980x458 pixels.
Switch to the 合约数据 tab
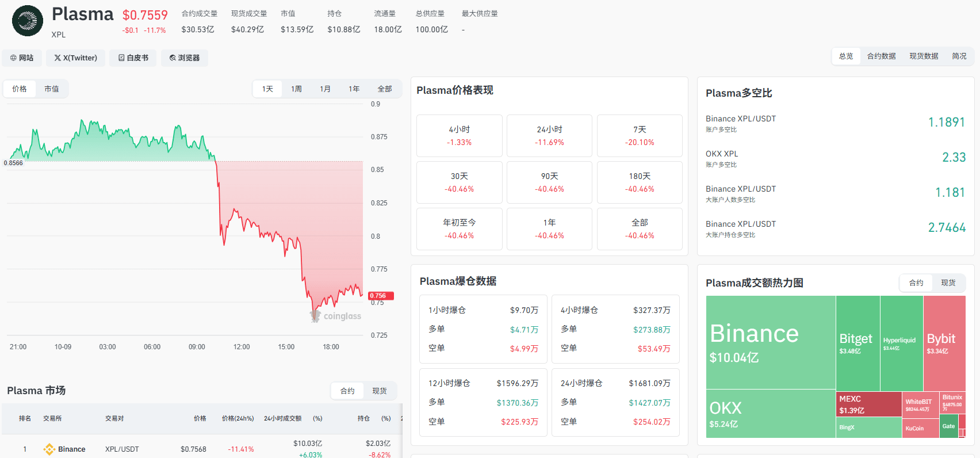pyautogui.click(x=882, y=56)
